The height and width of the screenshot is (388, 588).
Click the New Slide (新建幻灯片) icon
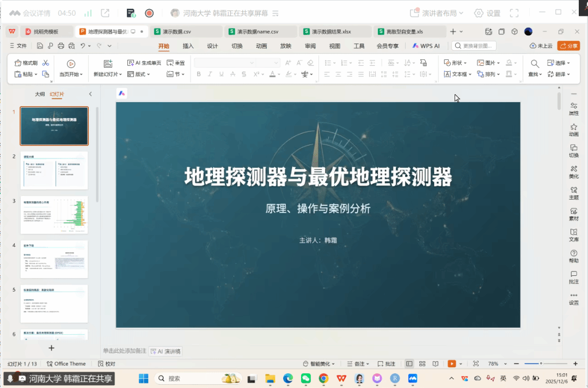(108, 64)
